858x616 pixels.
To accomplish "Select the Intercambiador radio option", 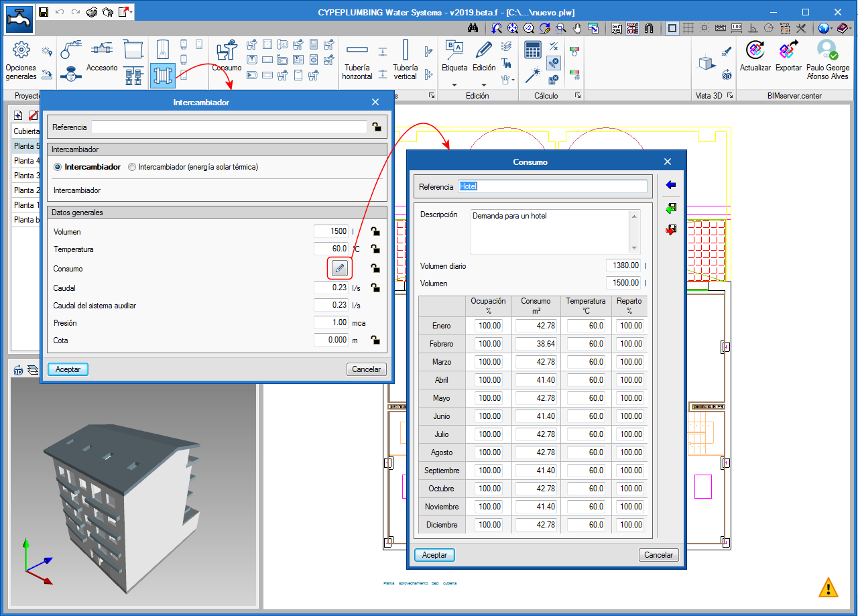I will [x=58, y=167].
